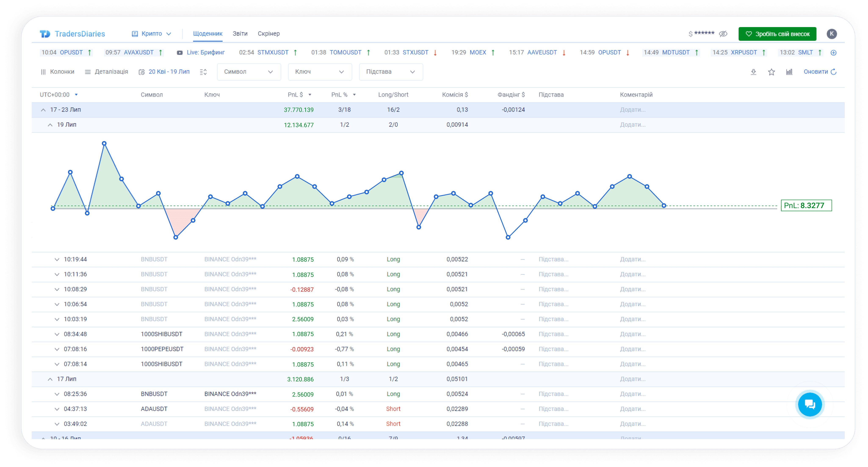This screenshot has width=868, height=467.
Task: Open the Скрінер tab
Action: [x=269, y=34]
